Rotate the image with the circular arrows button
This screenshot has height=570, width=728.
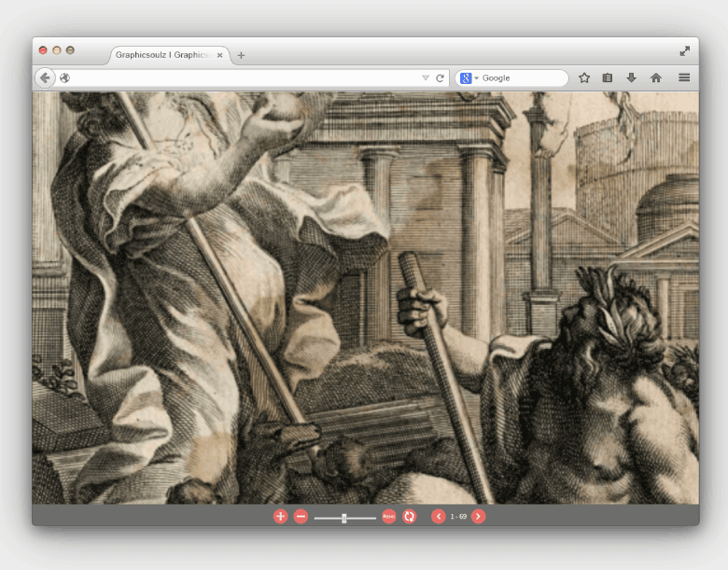[409, 516]
